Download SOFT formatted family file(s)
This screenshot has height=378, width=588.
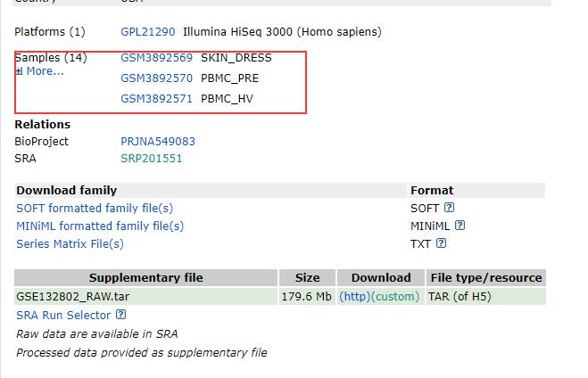(x=95, y=209)
